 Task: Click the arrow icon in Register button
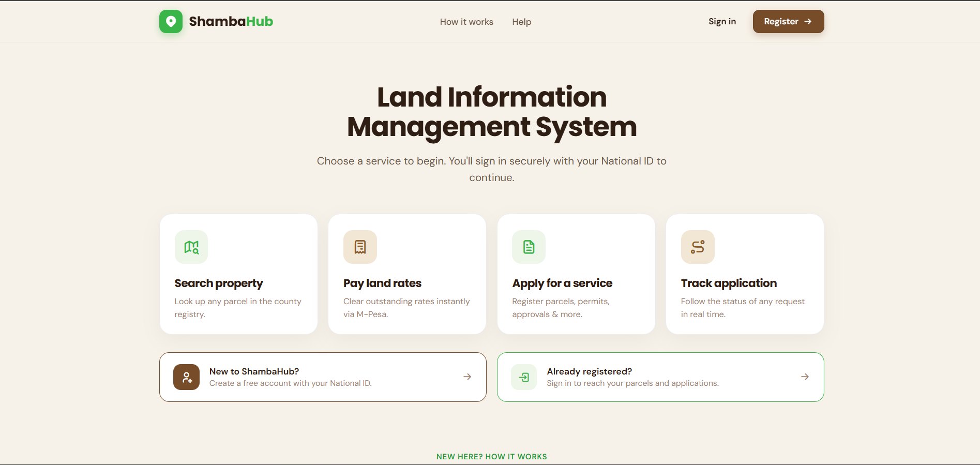click(808, 21)
